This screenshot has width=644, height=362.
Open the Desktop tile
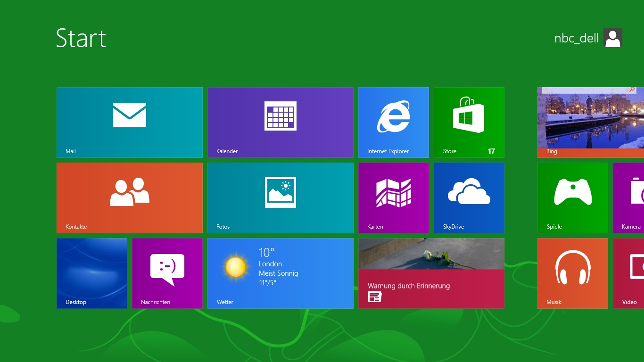coord(92,273)
